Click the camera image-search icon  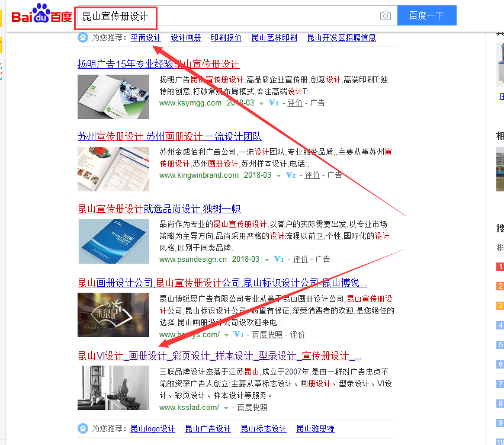pos(385,15)
